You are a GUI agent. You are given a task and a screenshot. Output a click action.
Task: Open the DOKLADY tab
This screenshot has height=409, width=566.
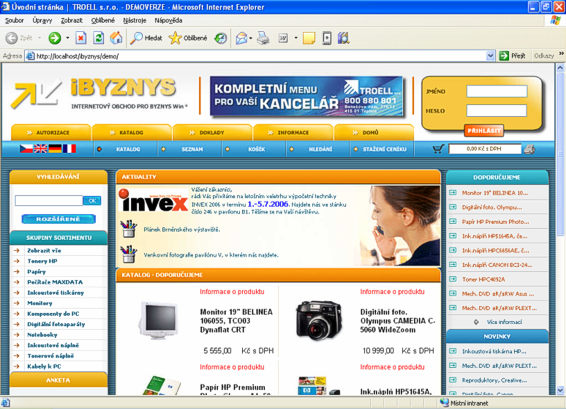pos(212,132)
